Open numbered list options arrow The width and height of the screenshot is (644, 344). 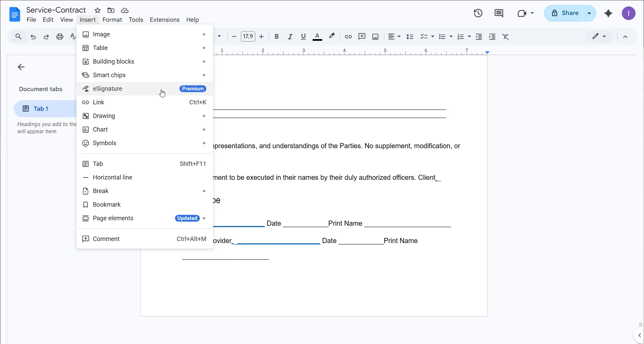pos(469,37)
